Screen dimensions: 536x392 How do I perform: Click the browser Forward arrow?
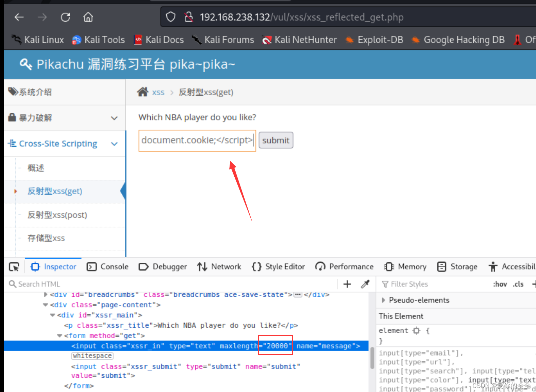42,17
